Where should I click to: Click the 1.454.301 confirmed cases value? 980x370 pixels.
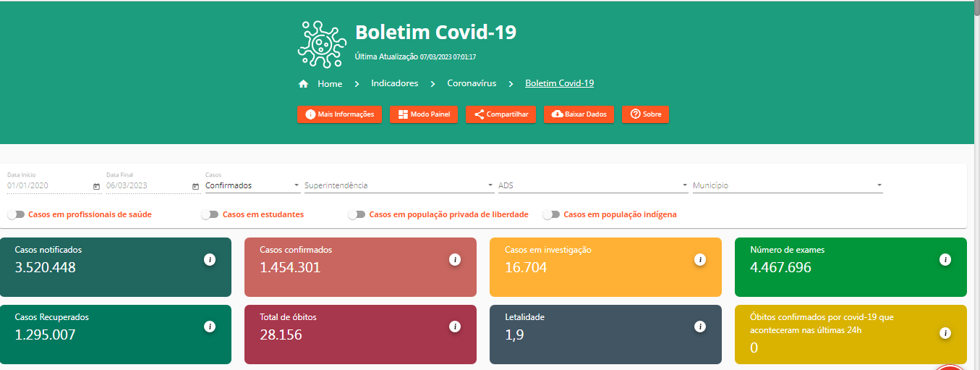point(290,267)
